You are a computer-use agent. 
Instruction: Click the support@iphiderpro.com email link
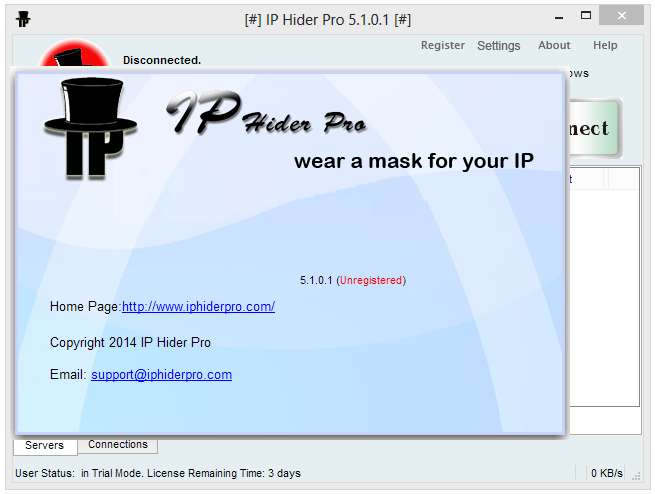(x=161, y=375)
